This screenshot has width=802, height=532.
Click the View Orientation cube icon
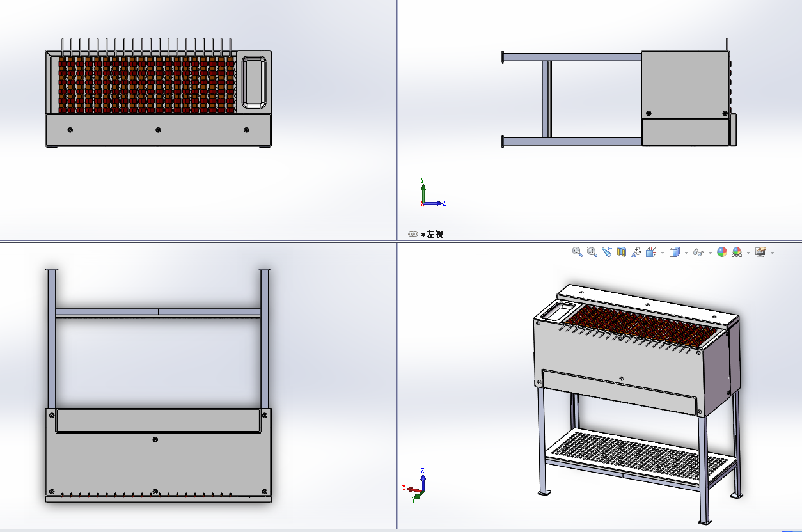[x=651, y=252]
